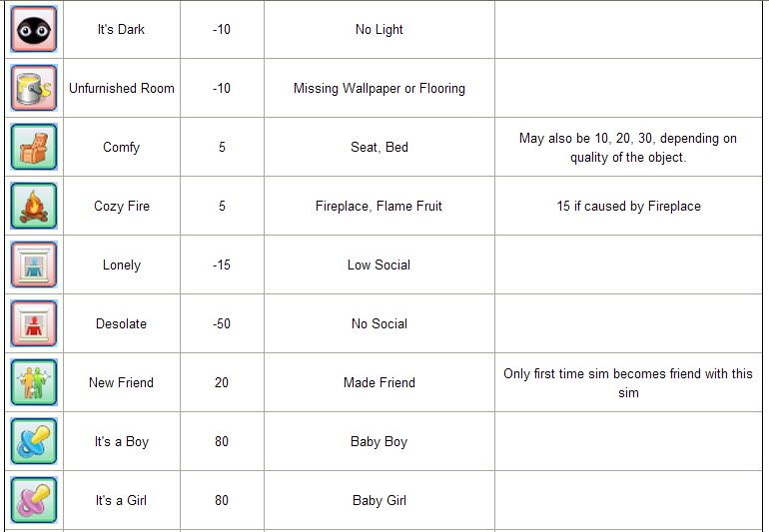Click the "Fireplace, Flame Fruit" cause text
The height and width of the screenshot is (532, 769).
(x=379, y=206)
